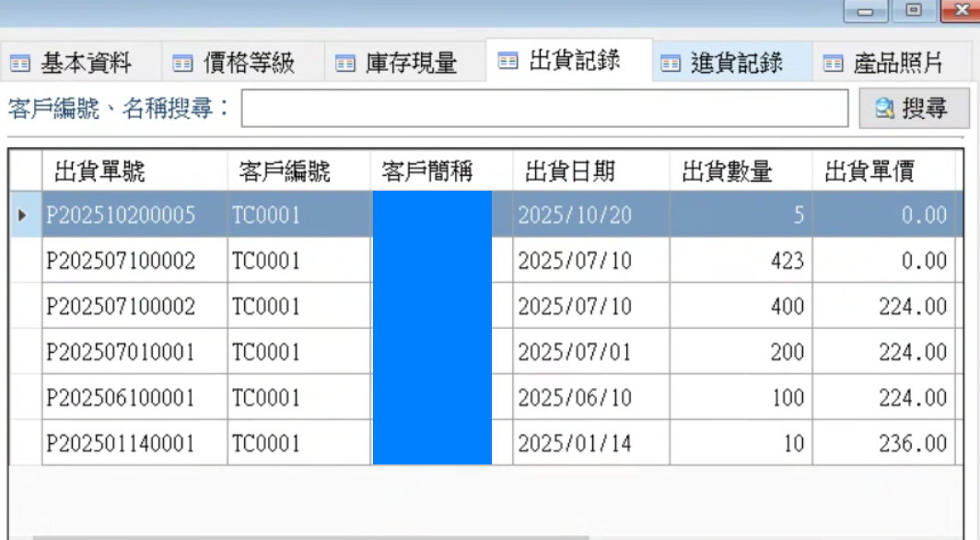
Task: Click the grid icon on 進貨記錄 tab
Action: point(670,62)
